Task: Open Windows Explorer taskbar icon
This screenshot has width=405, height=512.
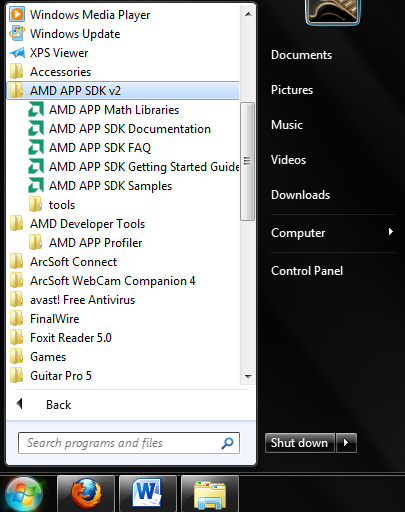Action: coord(210,493)
